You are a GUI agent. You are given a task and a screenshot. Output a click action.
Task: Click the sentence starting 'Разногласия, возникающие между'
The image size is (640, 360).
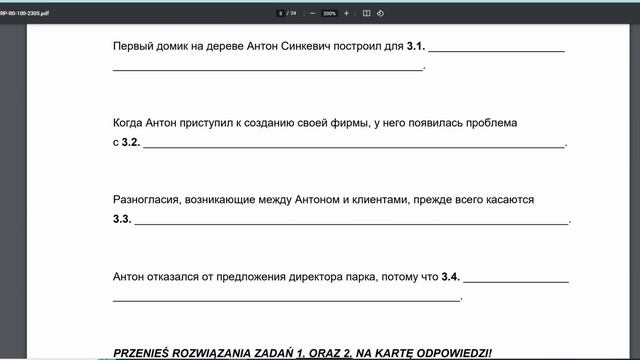click(x=323, y=200)
